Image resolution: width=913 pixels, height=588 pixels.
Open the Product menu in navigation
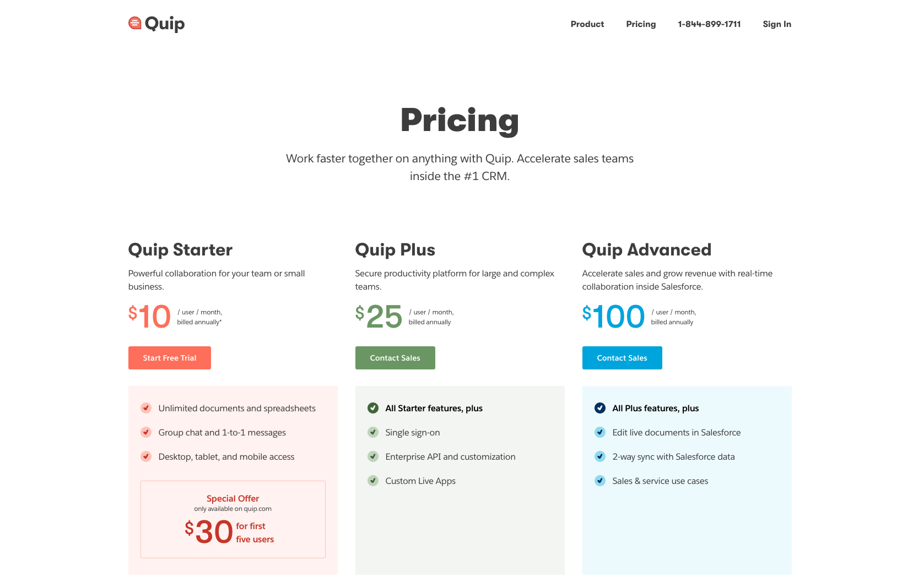pos(587,24)
